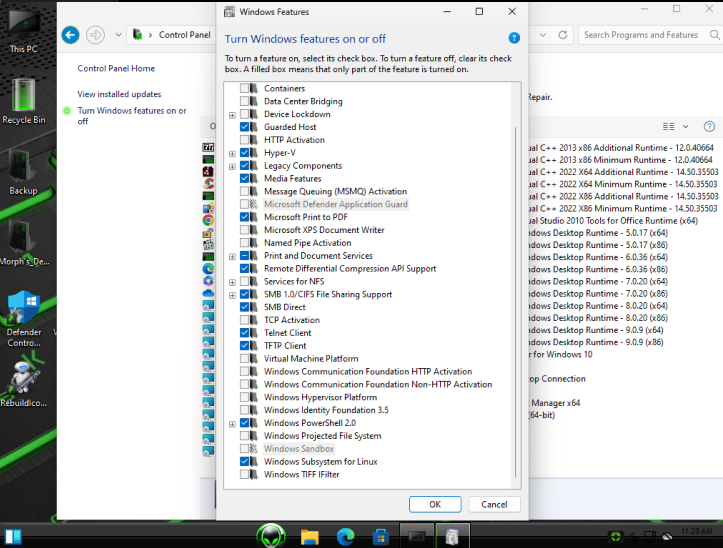Click the Windows Features taskbar icon
This screenshot has width=723, height=548.
452,536
